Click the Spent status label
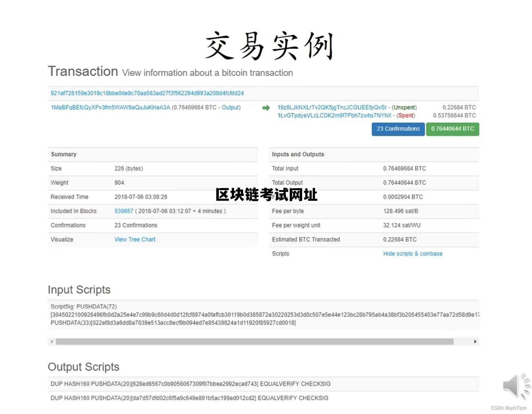 point(406,116)
